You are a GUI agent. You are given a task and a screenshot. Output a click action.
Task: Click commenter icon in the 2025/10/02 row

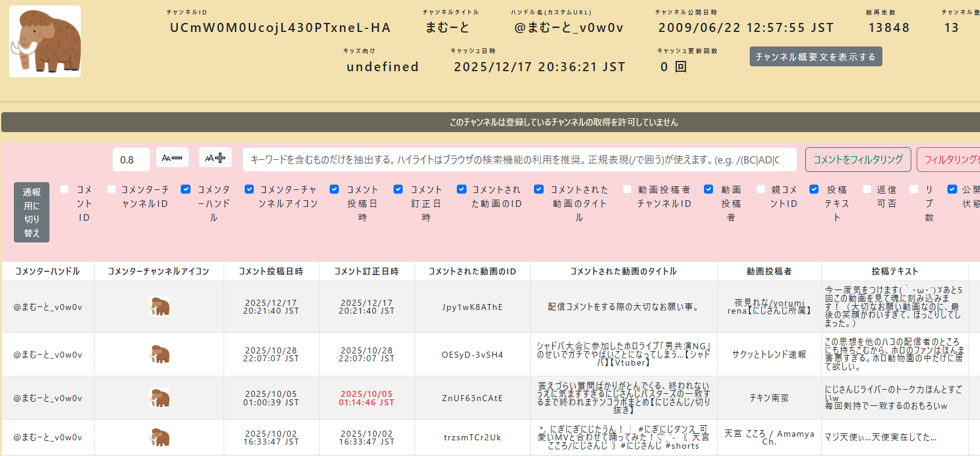(159, 437)
